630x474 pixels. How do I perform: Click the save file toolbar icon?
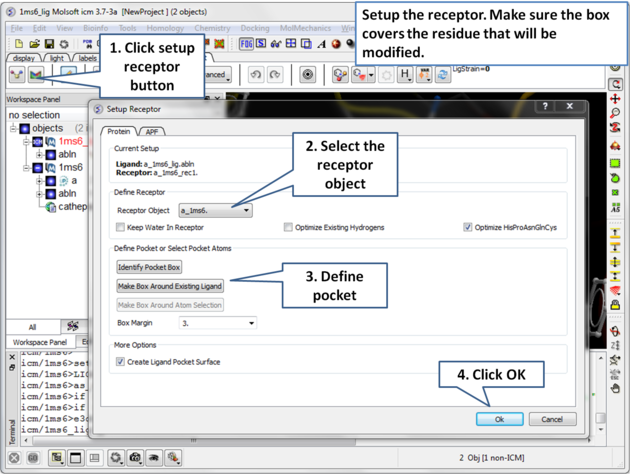click(49, 44)
